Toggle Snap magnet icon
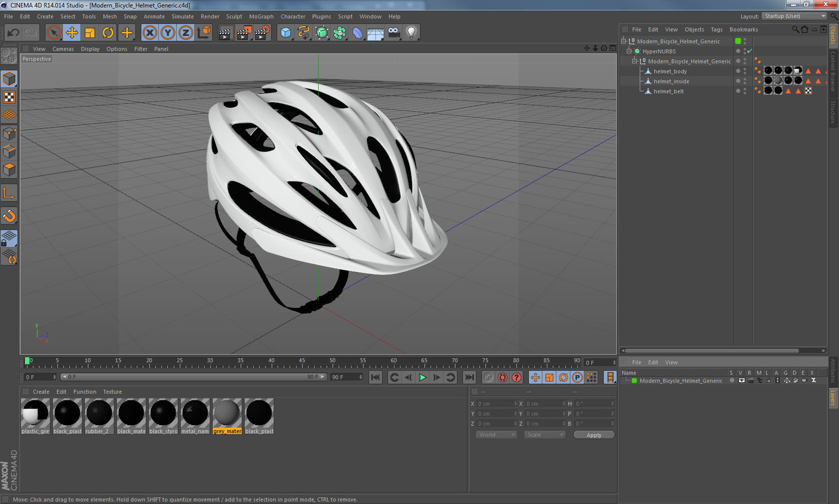The width and height of the screenshot is (839, 504). tap(9, 216)
